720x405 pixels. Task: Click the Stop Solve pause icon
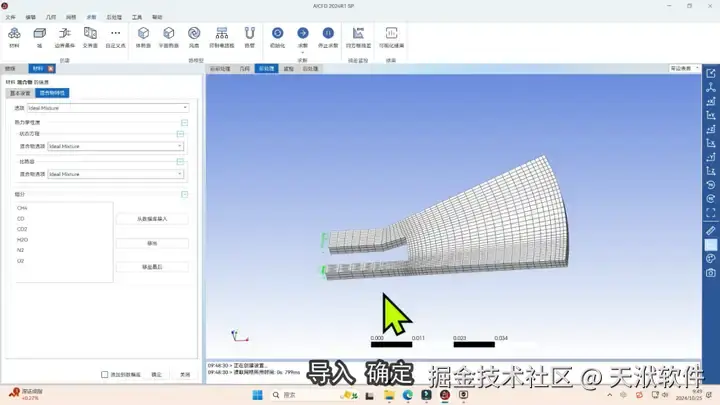[328, 34]
